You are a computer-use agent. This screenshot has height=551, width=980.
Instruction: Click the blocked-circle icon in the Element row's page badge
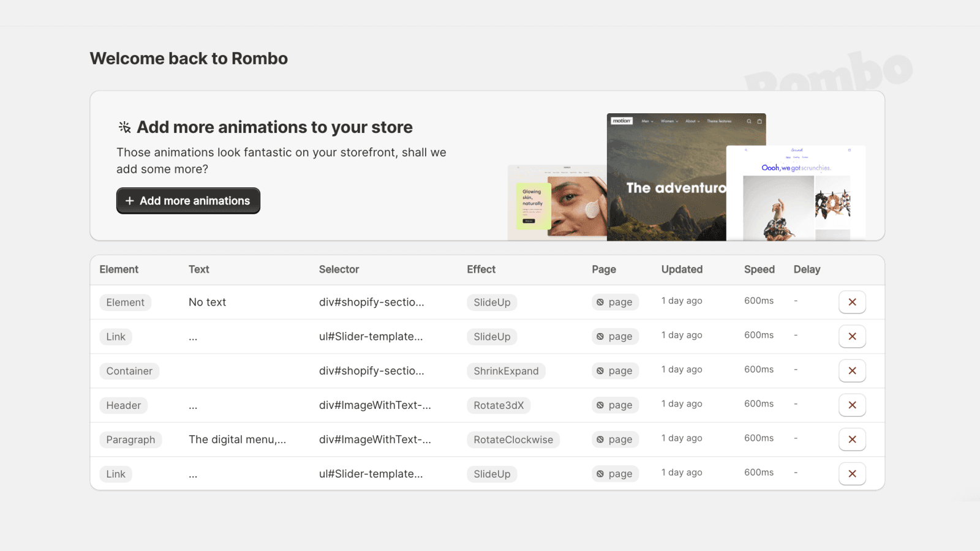tap(601, 302)
